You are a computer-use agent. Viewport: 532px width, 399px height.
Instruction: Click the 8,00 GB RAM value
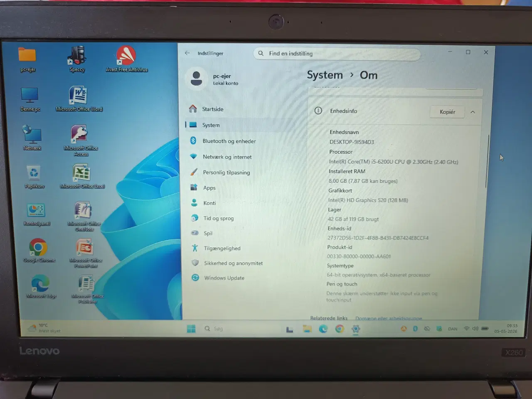coord(363,181)
